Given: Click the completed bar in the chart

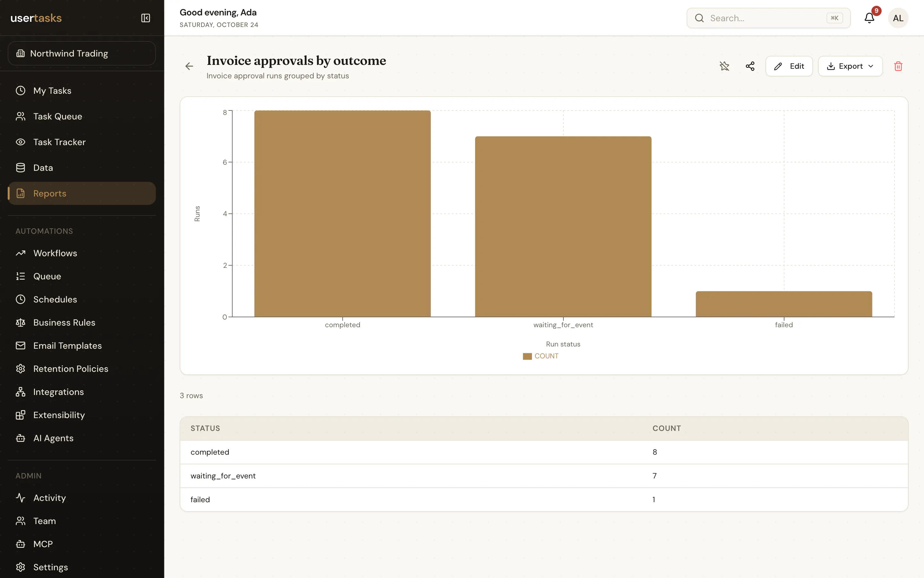Looking at the screenshot, I should click(343, 214).
